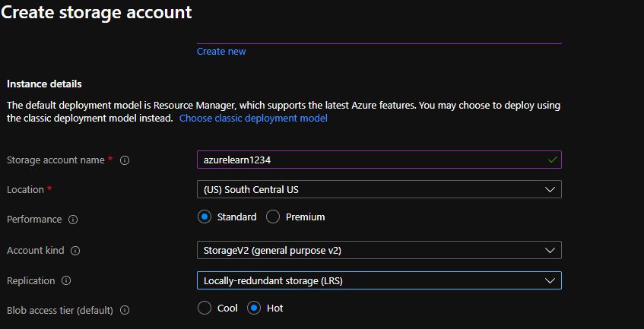Open the Location dropdown

point(379,189)
